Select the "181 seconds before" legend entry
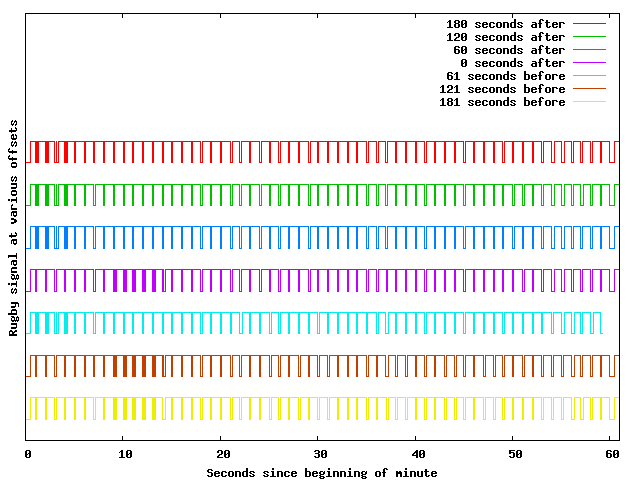 (x=502, y=102)
